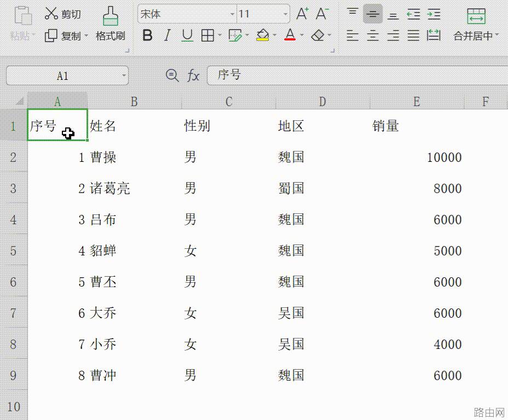The width and height of the screenshot is (508, 420).
Task: Open Copy (复制) options dropdown arrow
Action: (86, 35)
